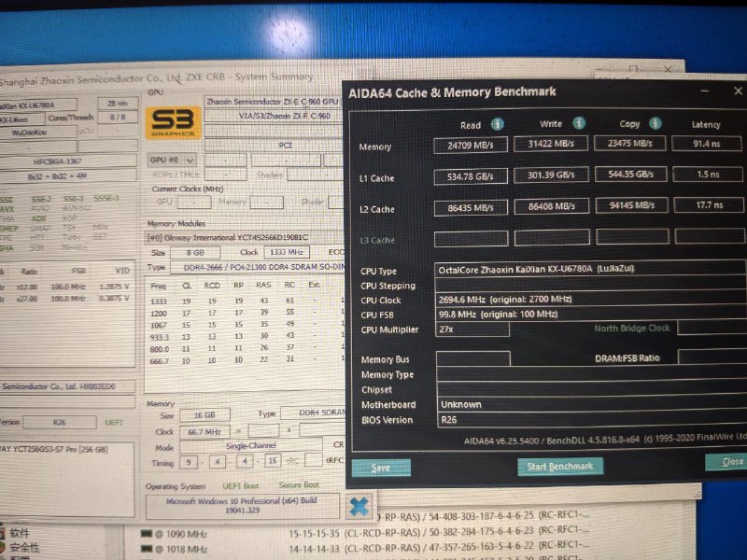This screenshot has width=747, height=560.
Task: Click the HFCBGA-1367 package field
Action: (x=67, y=161)
